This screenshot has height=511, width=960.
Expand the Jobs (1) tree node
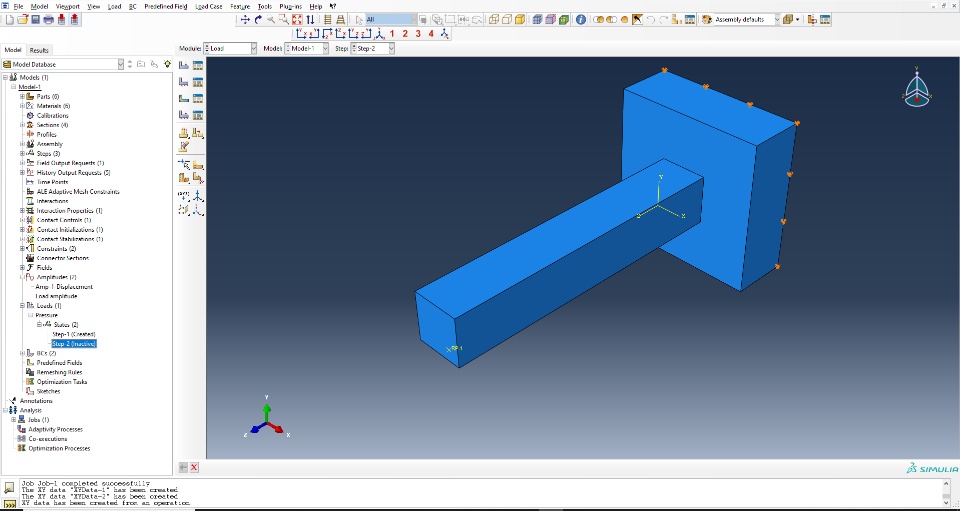coord(13,420)
